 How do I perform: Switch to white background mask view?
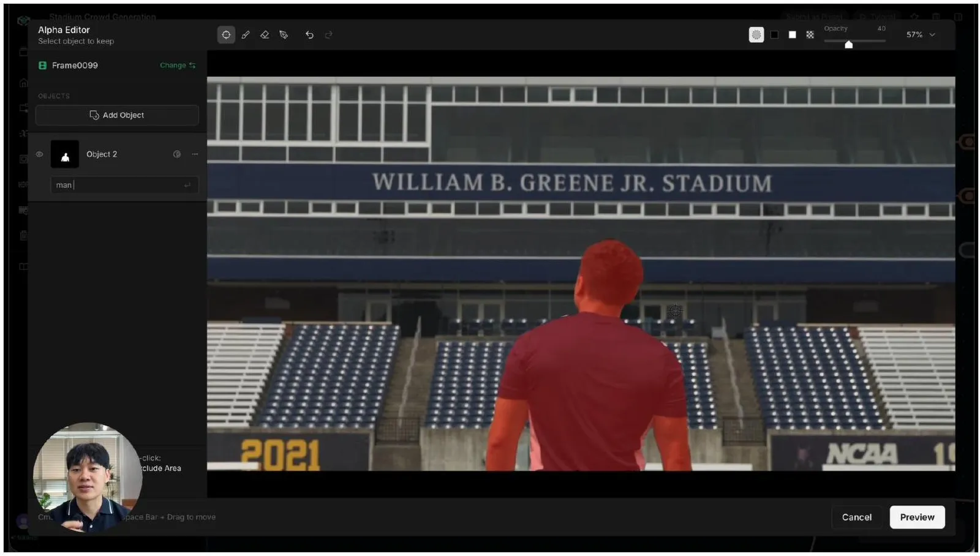pyautogui.click(x=793, y=35)
